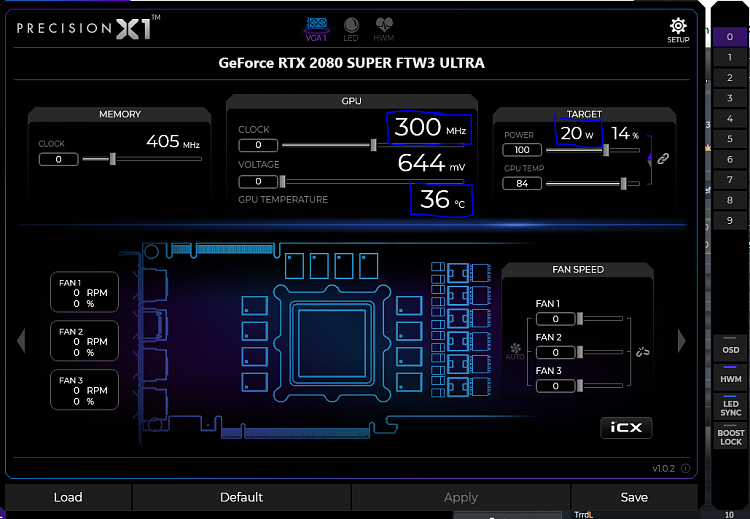Click the GPU die on the card diagram

coord(332,342)
